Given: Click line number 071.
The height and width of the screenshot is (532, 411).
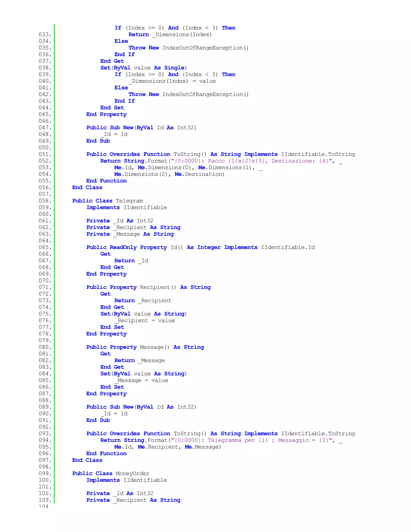Looking at the screenshot, I should point(45,287).
